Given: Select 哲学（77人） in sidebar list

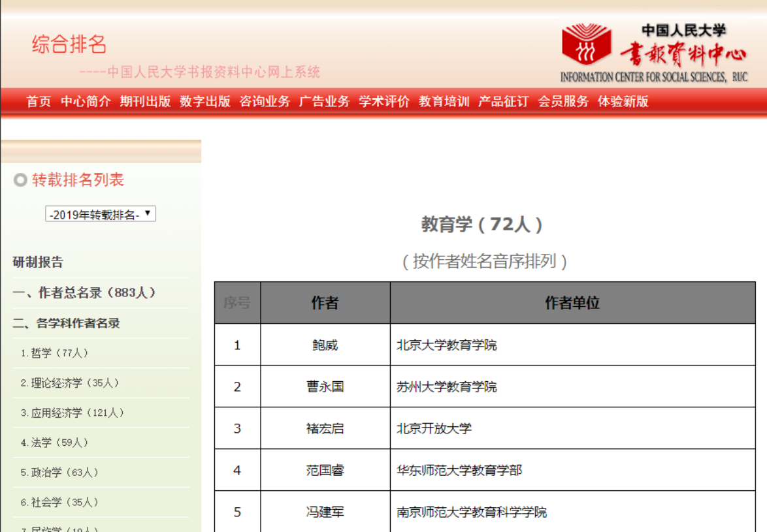Looking at the screenshot, I should pos(55,353).
